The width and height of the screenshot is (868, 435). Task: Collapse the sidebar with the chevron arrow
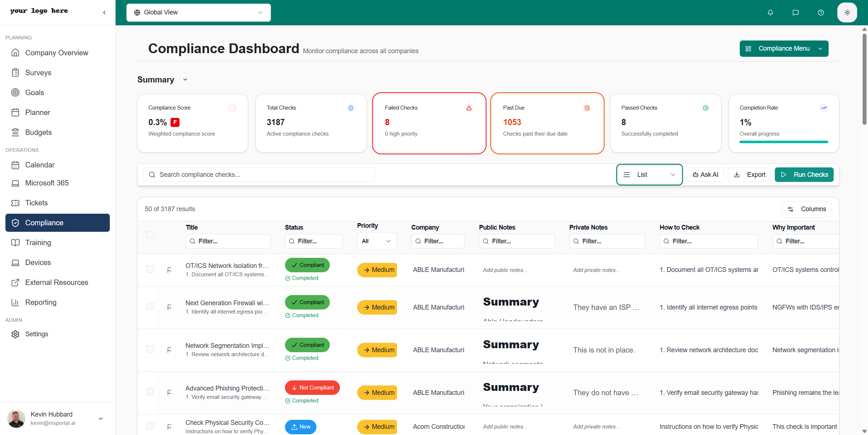pyautogui.click(x=104, y=12)
